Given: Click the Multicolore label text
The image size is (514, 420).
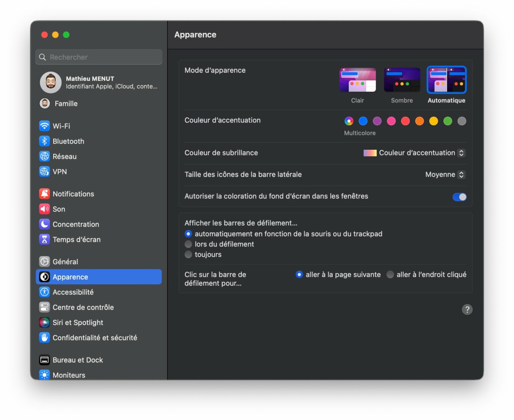Looking at the screenshot, I should pyautogui.click(x=360, y=133).
